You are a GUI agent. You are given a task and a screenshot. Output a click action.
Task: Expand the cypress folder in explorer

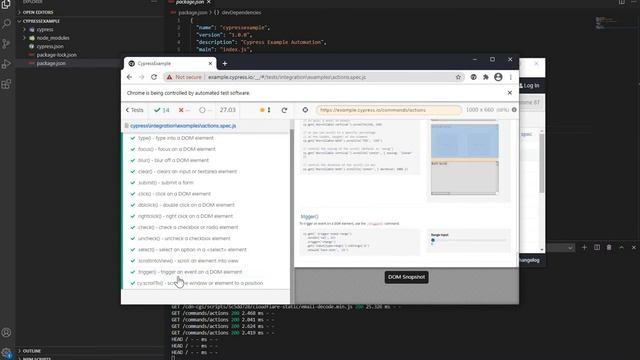point(44,29)
